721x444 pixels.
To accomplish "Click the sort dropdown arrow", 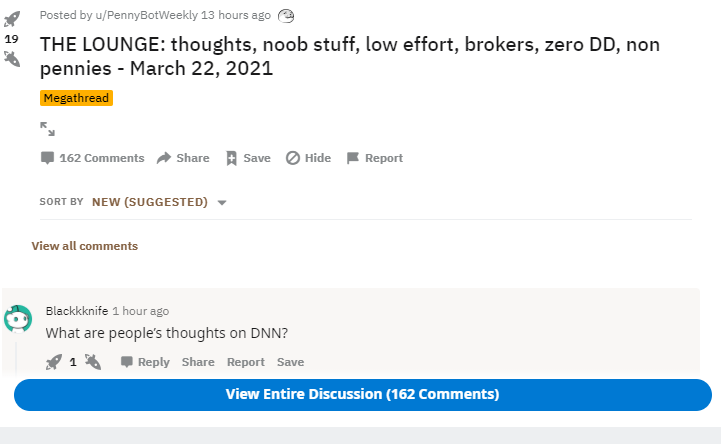I will click(222, 203).
